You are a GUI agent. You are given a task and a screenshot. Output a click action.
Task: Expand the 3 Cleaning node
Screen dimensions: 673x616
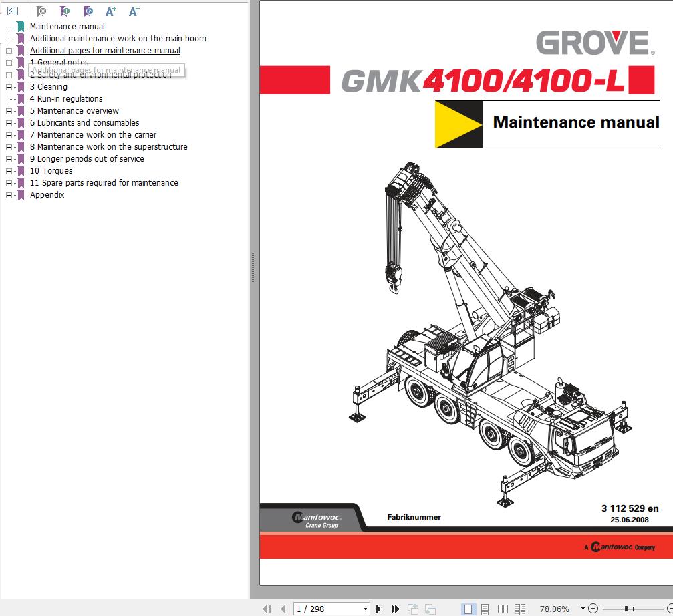tap(9, 87)
